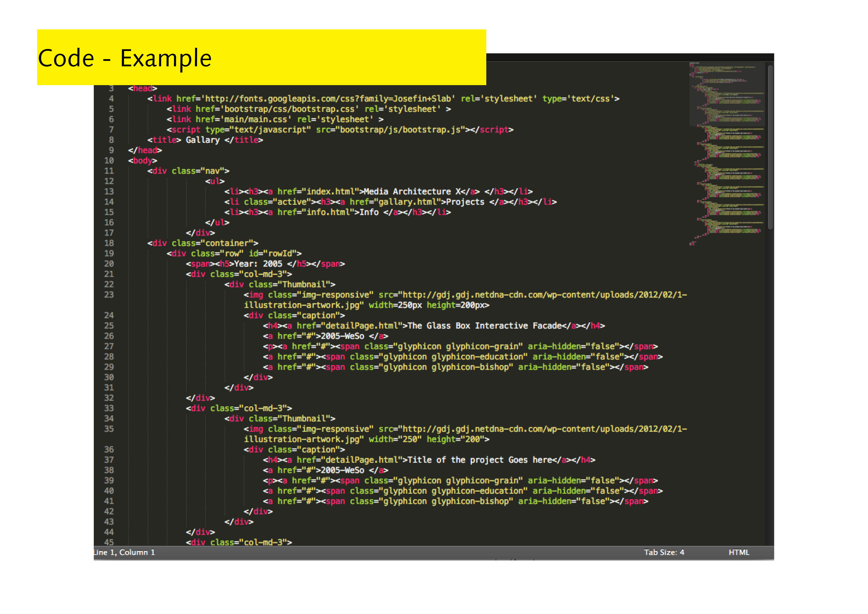Place cursor on the opening body tag
Screen dimensions: 868x614
point(143,161)
